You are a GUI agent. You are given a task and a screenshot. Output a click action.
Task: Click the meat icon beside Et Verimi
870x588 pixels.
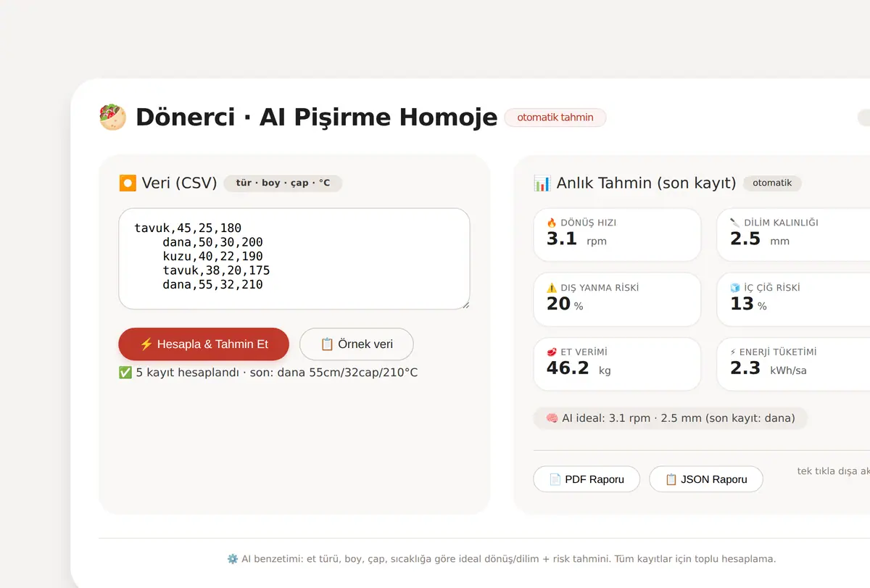552,352
